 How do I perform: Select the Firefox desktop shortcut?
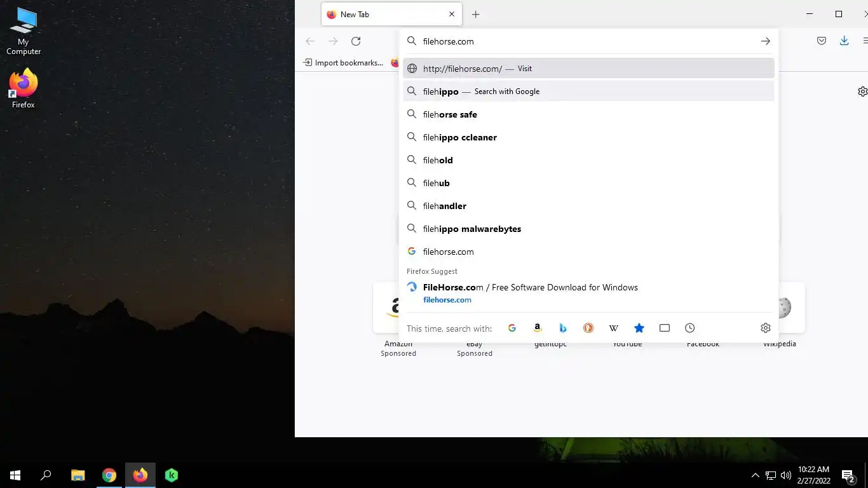[x=24, y=88]
